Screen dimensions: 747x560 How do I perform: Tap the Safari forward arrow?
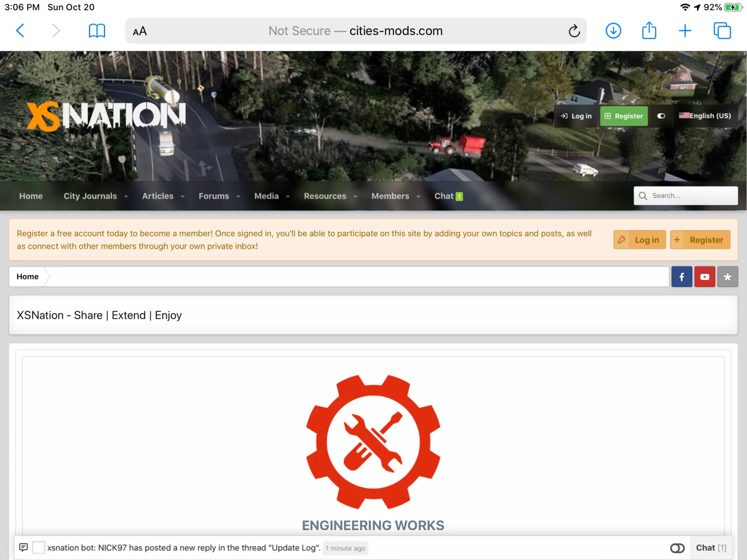(56, 31)
